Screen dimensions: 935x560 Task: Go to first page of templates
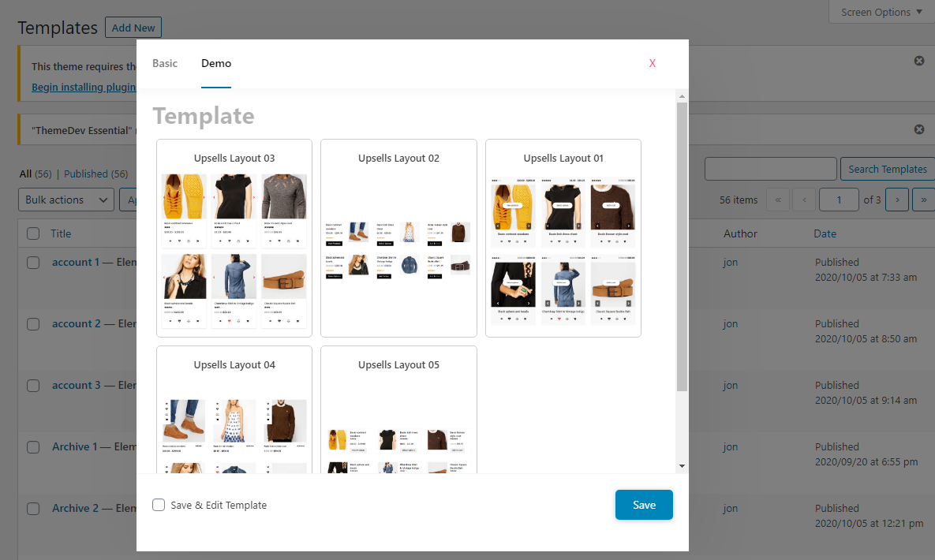(x=777, y=200)
